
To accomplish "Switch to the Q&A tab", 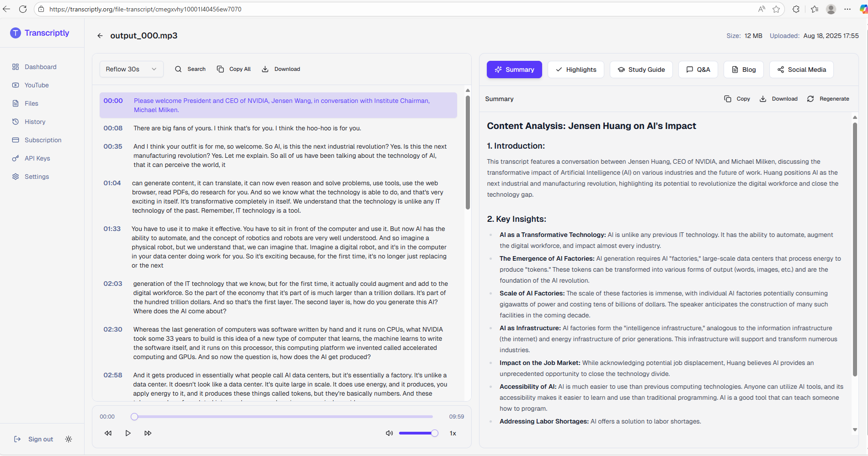I will 698,70.
